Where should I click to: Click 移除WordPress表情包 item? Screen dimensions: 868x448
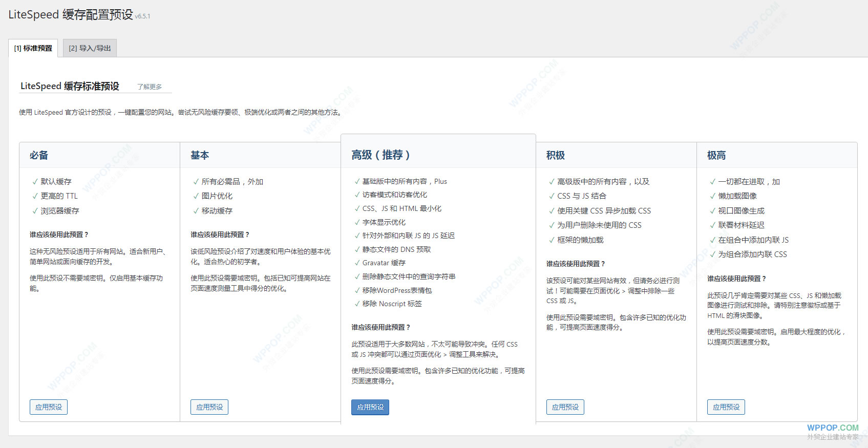[397, 290]
